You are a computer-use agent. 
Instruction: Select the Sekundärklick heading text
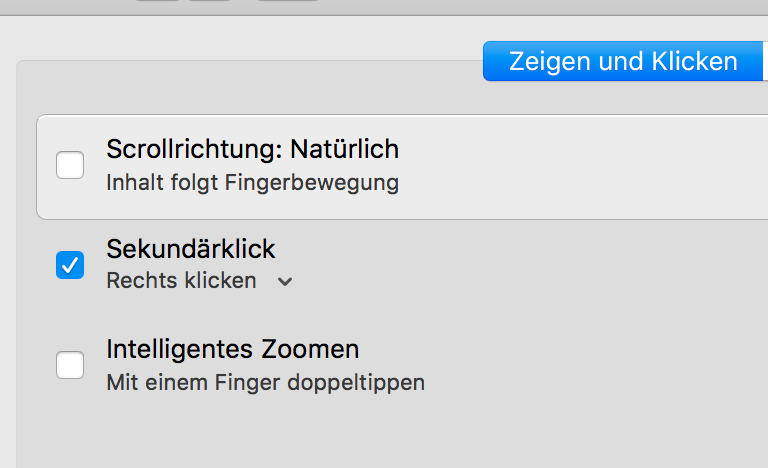(190, 249)
